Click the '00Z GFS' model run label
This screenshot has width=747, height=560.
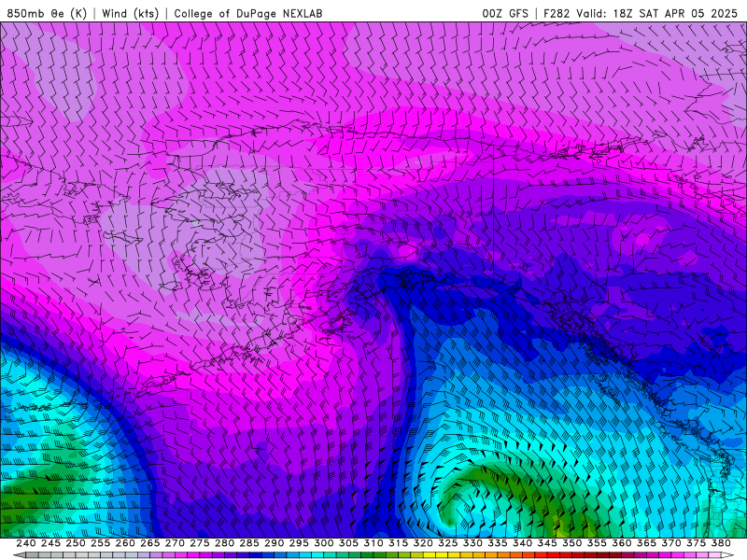(x=505, y=13)
